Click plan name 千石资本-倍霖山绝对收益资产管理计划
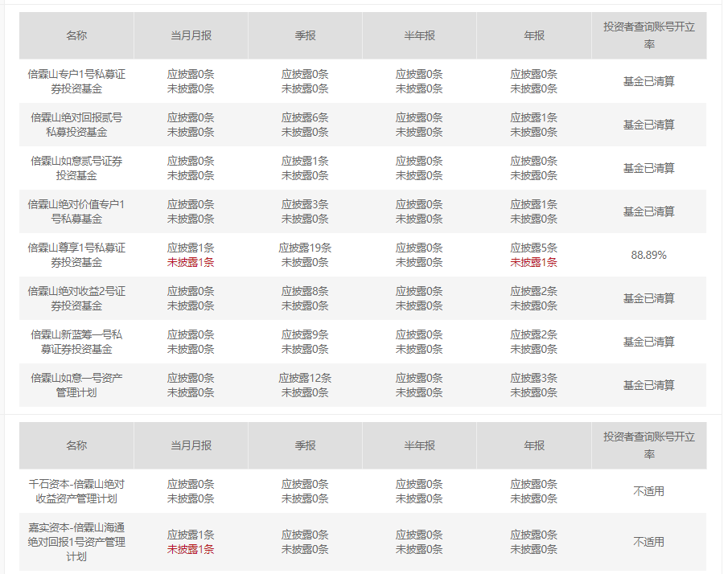The height and width of the screenshot is (574, 728). coord(76,491)
